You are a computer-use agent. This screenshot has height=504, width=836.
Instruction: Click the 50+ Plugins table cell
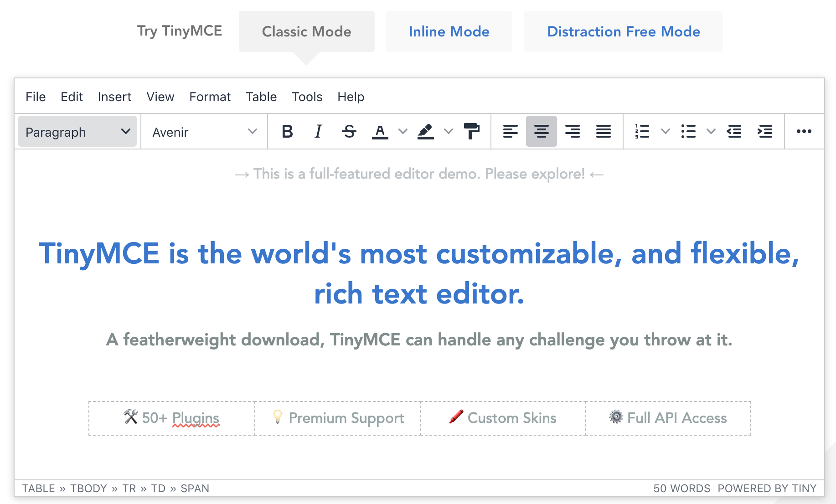click(172, 418)
